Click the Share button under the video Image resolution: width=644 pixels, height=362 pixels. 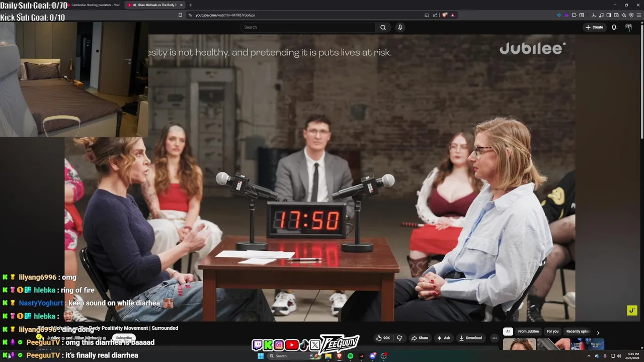[x=420, y=338]
